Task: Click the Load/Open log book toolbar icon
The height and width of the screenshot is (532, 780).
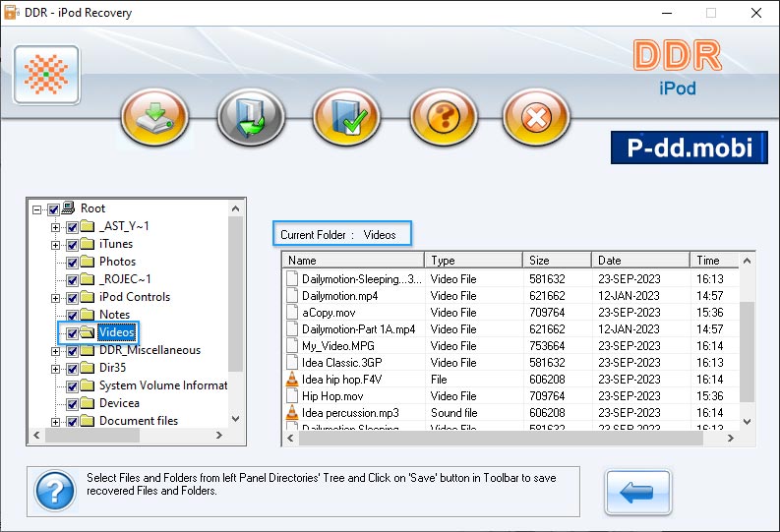Action: (x=251, y=117)
